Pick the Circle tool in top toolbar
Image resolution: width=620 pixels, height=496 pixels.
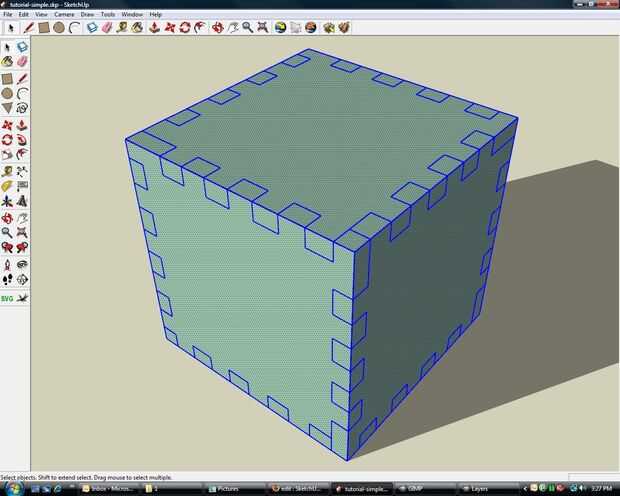pyautogui.click(x=59, y=28)
